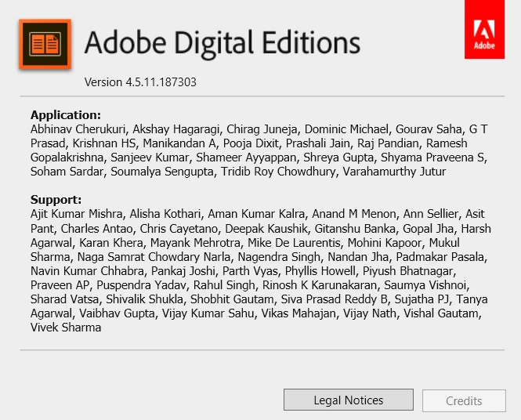Click the red Adobe logo

click(484, 29)
